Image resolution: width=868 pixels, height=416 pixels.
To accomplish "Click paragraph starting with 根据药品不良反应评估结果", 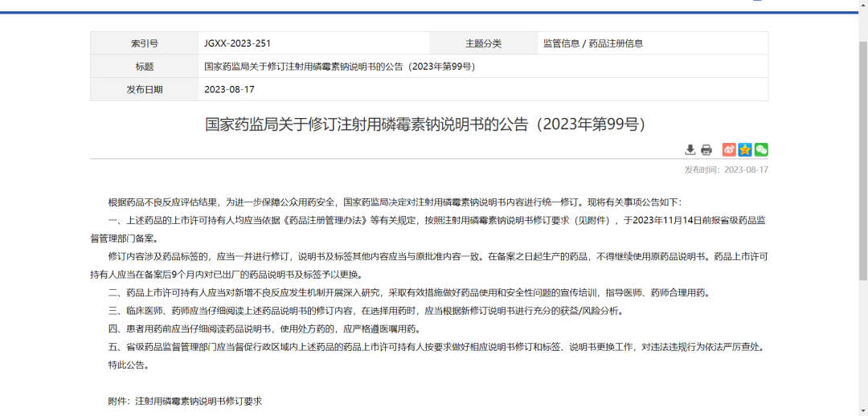I will coord(395,202).
